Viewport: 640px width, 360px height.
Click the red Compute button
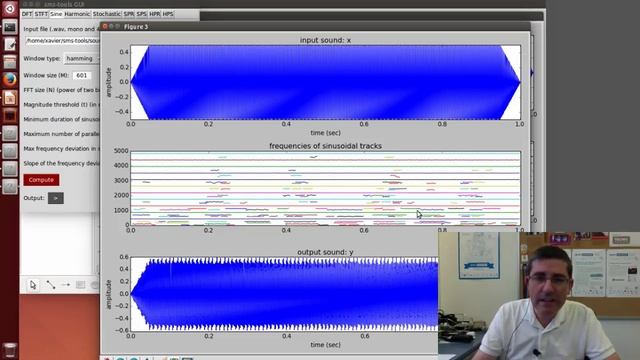click(x=41, y=180)
